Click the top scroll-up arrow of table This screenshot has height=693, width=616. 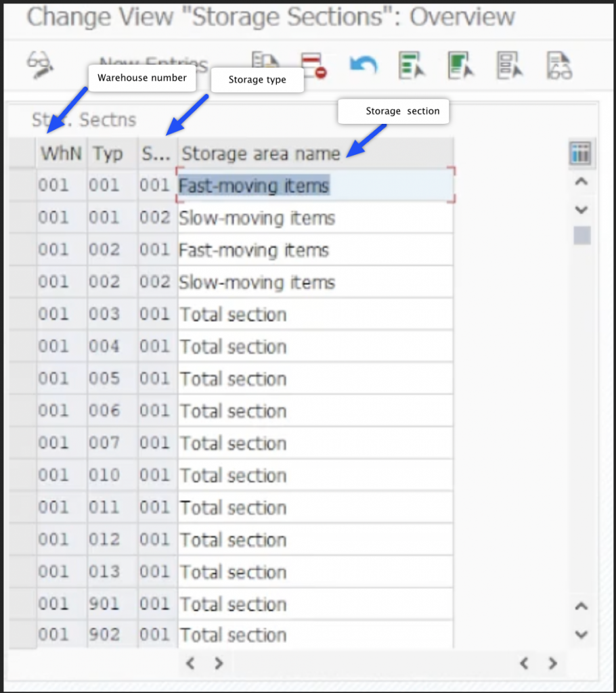click(x=581, y=182)
